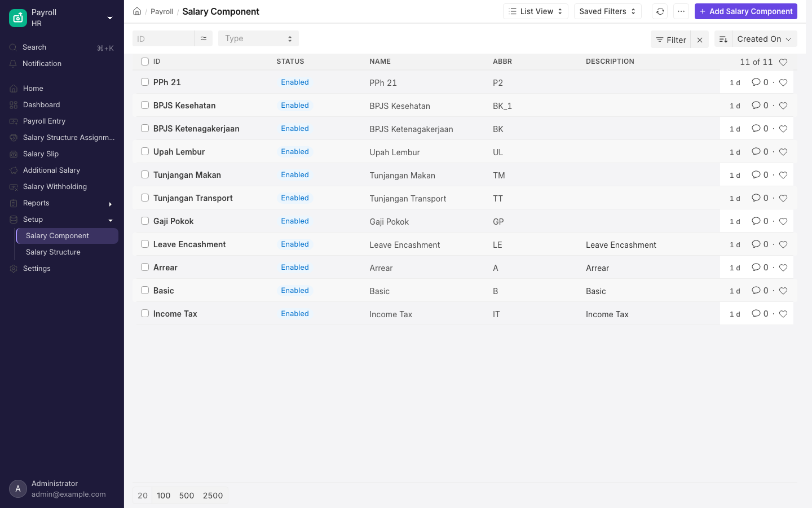Screen dimensions: 812x508
Task: Open the Created On sort dropdown
Action: [765, 39]
